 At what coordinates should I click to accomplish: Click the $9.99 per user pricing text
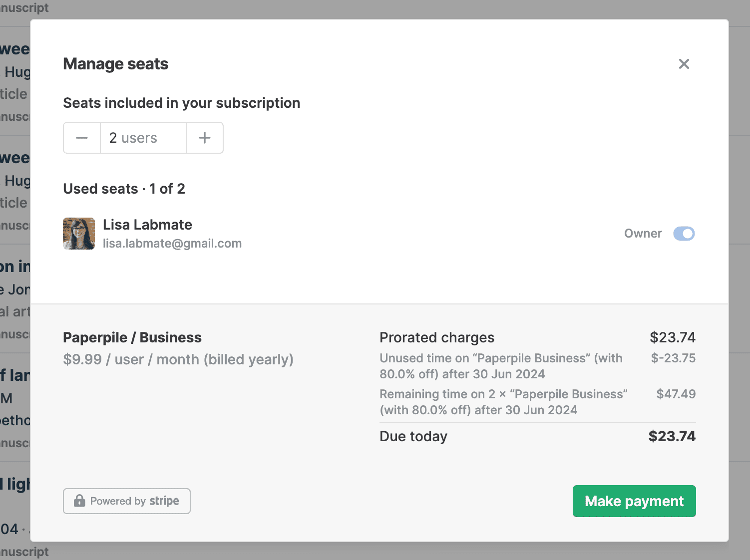pyautogui.click(x=178, y=359)
